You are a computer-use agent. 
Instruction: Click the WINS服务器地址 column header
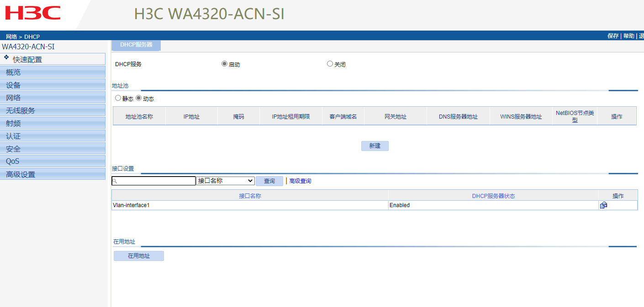coord(521,116)
